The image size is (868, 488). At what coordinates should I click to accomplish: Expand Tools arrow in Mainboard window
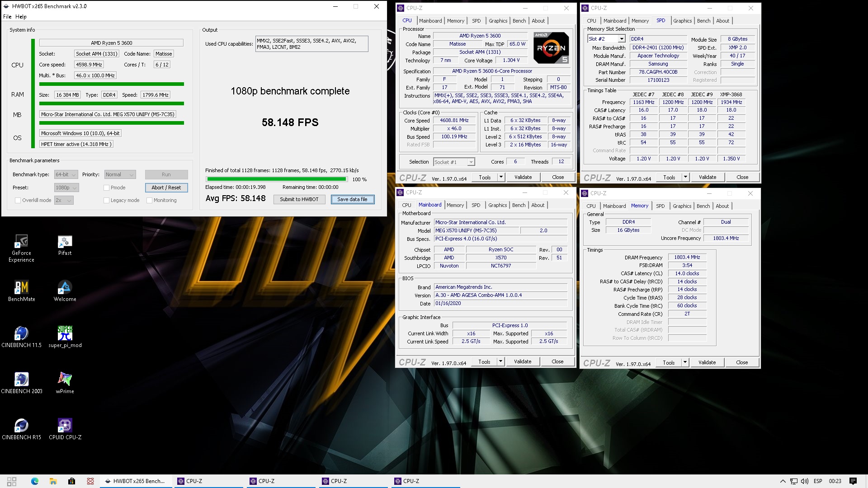click(x=500, y=361)
